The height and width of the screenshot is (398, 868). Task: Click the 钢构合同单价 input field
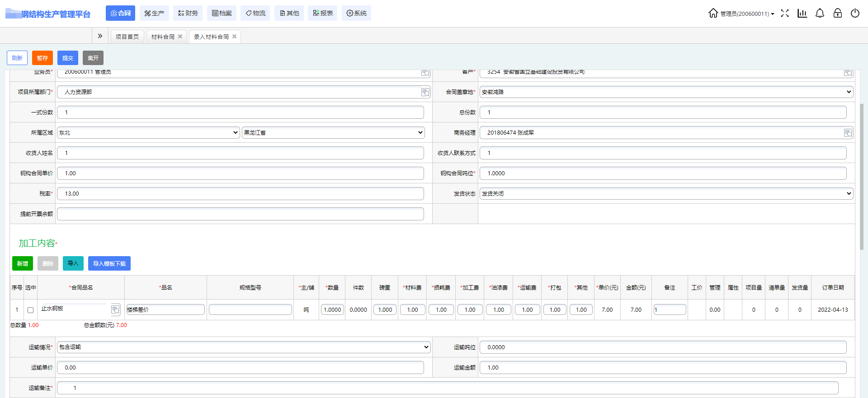pyautogui.click(x=241, y=173)
